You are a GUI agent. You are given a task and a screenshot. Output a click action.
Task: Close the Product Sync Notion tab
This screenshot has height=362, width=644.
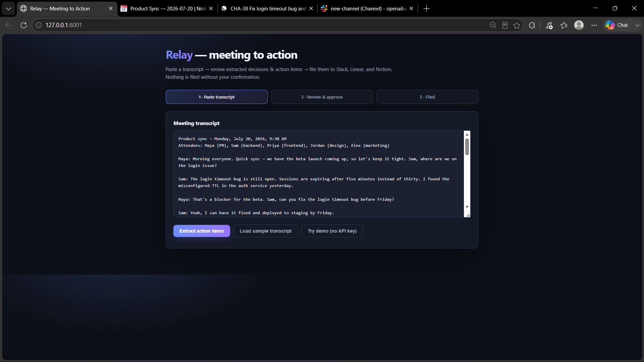click(211, 9)
